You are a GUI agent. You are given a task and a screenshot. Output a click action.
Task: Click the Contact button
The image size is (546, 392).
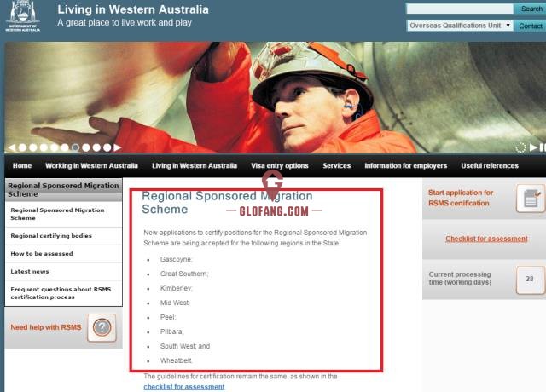tap(531, 26)
